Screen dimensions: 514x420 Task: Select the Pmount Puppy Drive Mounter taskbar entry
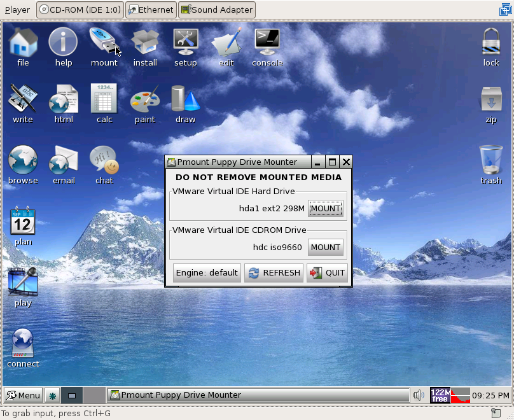point(258,395)
